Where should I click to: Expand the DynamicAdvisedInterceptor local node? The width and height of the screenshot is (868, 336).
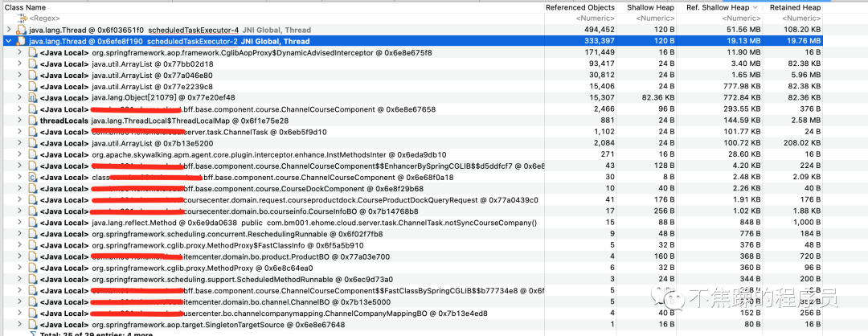point(20,52)
